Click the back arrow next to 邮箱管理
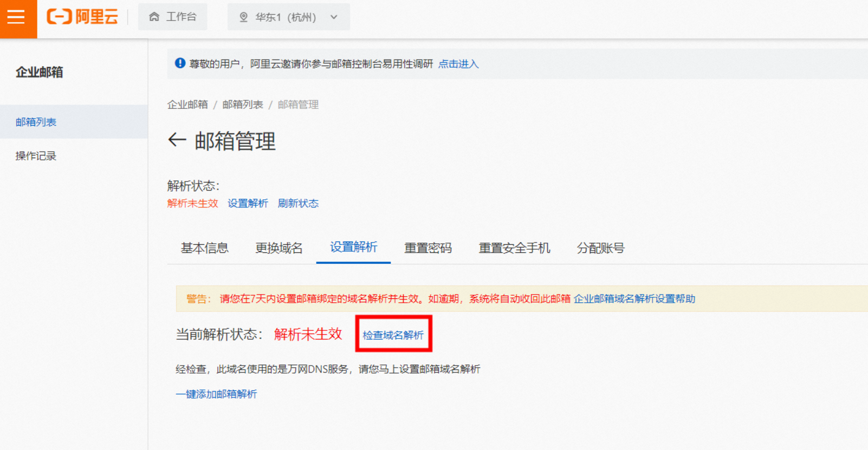 click(x=177, y=140)
